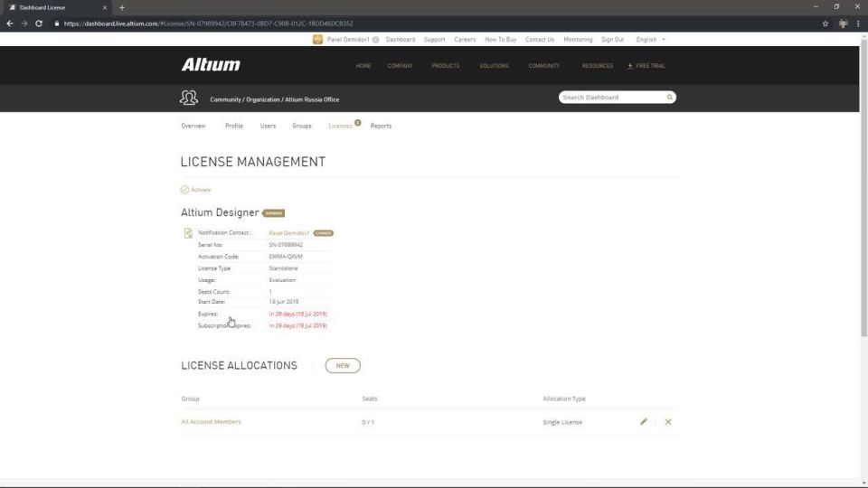Click the Sign Out link
Screen dimensions: 868x488
click(x=613, y=40)
